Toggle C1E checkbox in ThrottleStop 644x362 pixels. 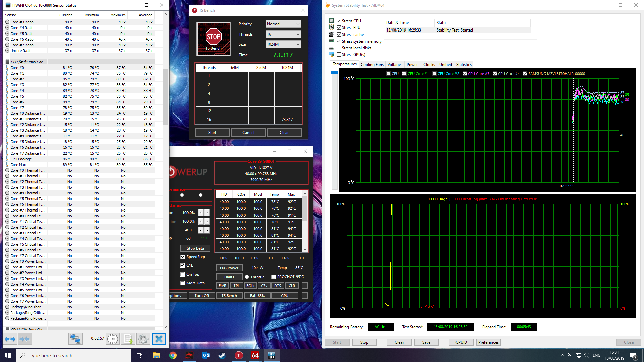pos(183,266)
